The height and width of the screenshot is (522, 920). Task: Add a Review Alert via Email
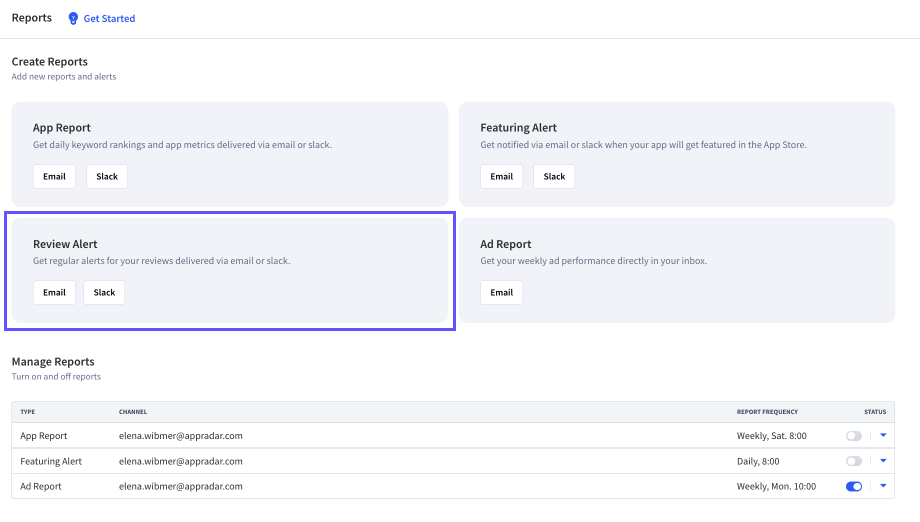pos(54,293)
